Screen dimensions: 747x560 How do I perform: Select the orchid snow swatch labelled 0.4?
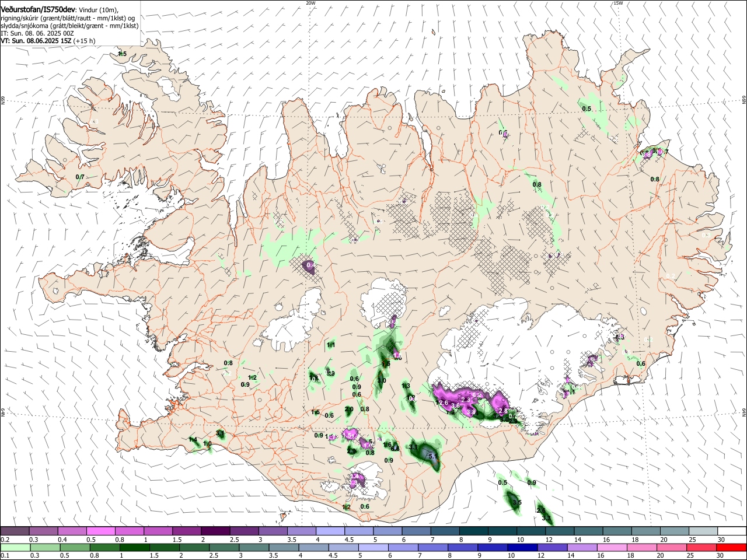point(72,531)
